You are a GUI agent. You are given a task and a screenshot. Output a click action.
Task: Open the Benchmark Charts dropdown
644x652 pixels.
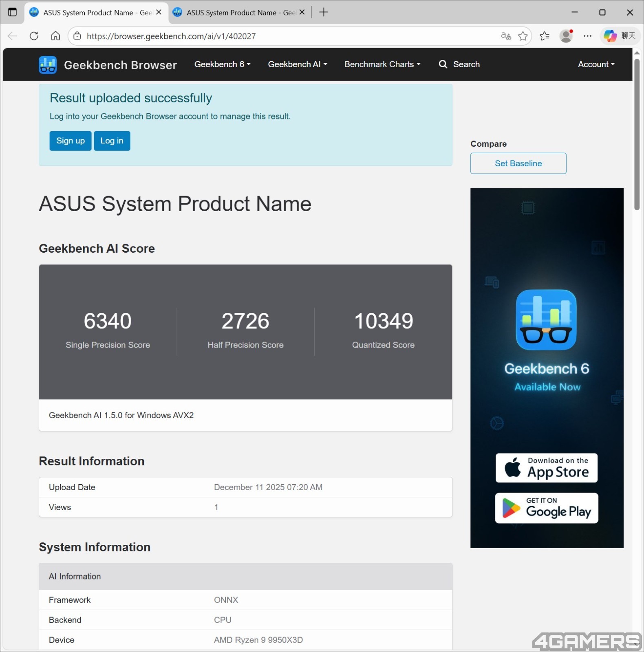click(x=382, y=64)
